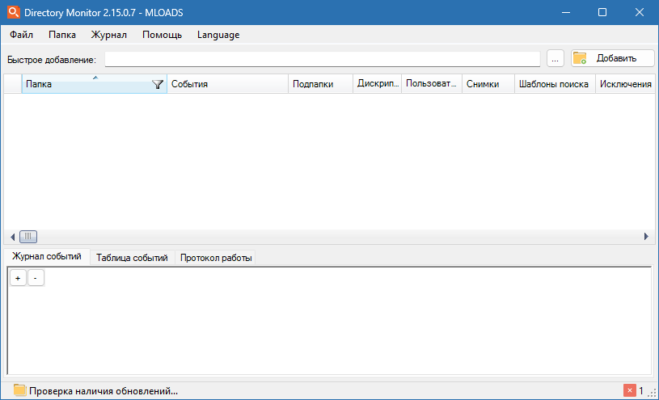Click the red error icon in status bar
Screen dimensions: 659x400
pyautogui.click(x=630, y=391)
